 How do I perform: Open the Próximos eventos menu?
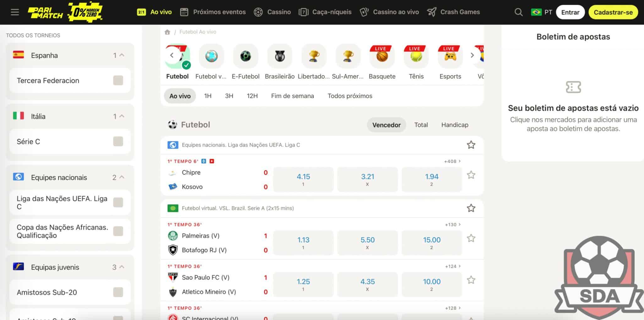click(213, 12)
